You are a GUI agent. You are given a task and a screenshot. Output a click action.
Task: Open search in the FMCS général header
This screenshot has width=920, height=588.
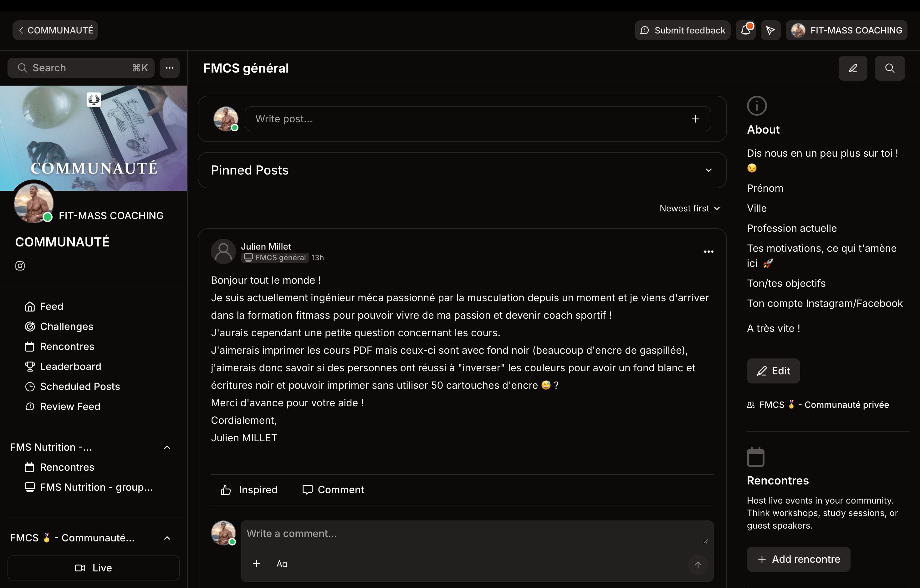pos(890,68)
